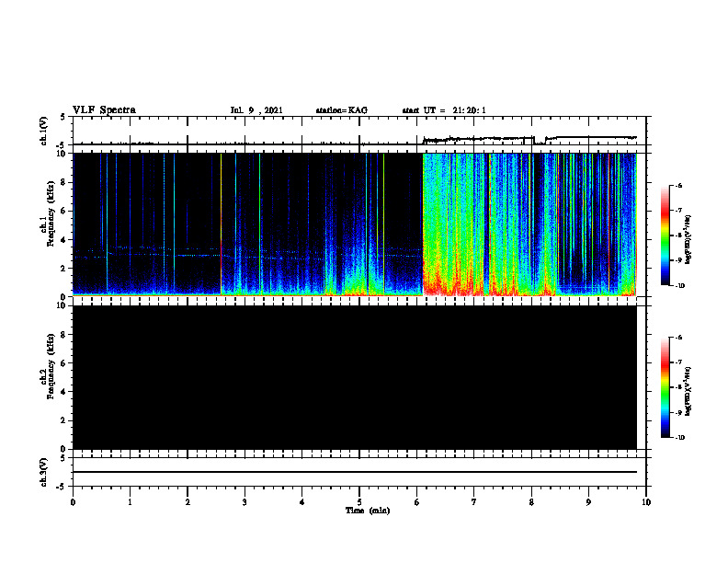
Task: Click the "ch.1(V)" axis label
Action: (x=43, y=131)
